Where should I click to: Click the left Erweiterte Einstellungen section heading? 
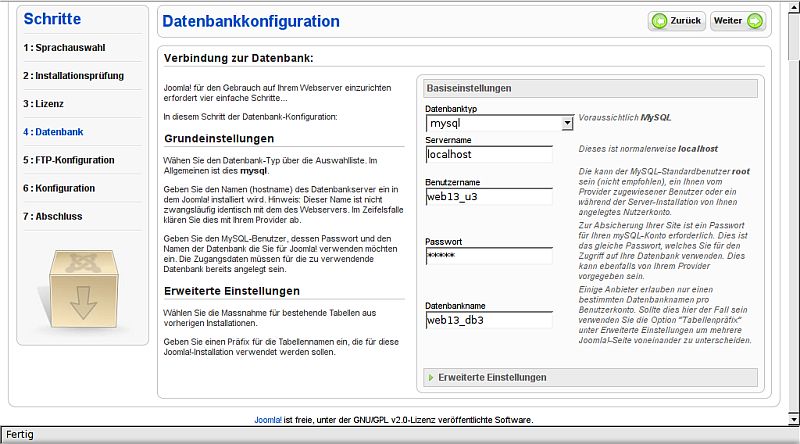pyautogui.click(x=232, y=291)
